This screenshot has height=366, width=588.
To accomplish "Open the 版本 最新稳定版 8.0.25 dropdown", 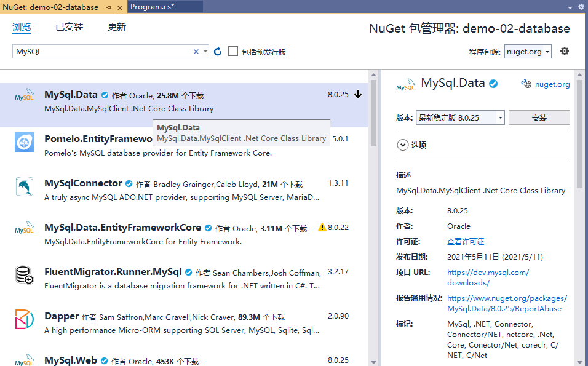I will (460, 117).
